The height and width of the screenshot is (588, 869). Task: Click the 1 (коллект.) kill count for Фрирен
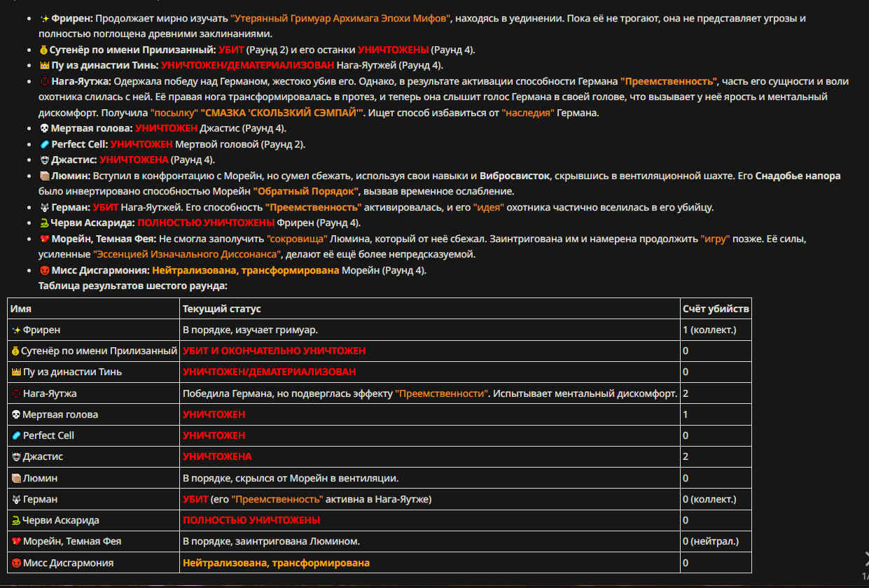point(709,330)
